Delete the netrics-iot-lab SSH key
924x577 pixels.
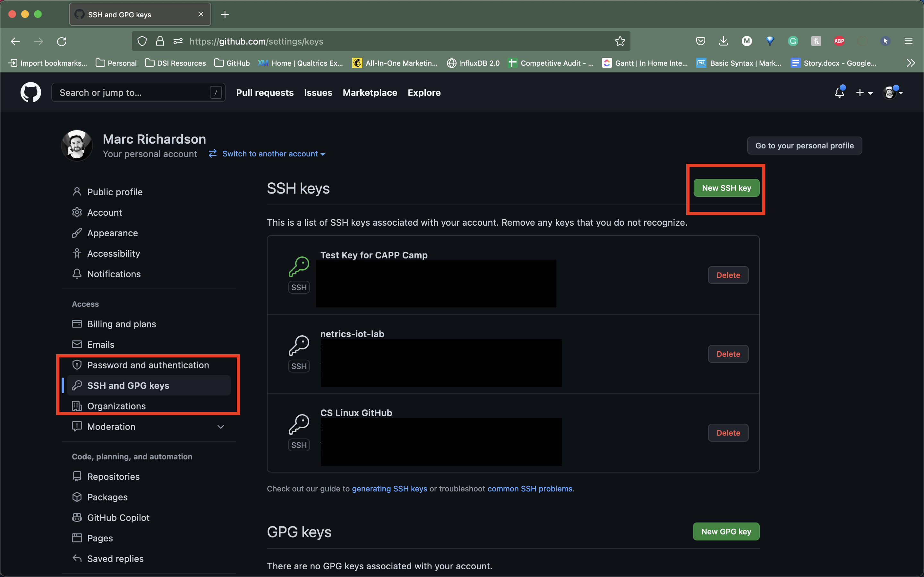tap(728, 354)
